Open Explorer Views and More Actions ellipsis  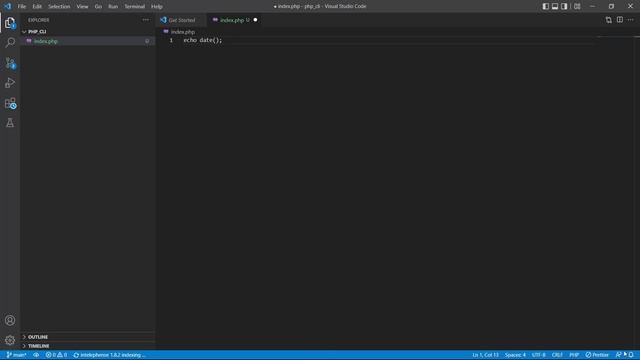point(146,20)
